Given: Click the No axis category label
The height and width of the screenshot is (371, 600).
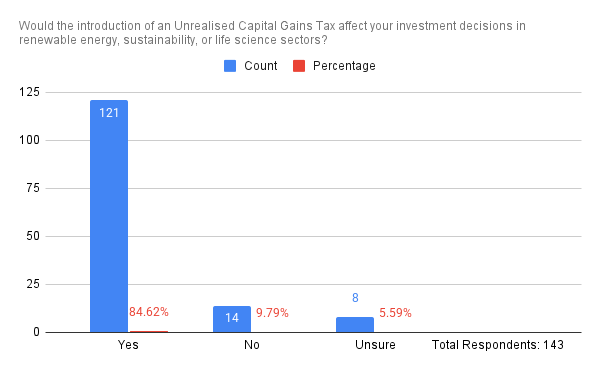Looking at the screenshot, I should 251,345.
